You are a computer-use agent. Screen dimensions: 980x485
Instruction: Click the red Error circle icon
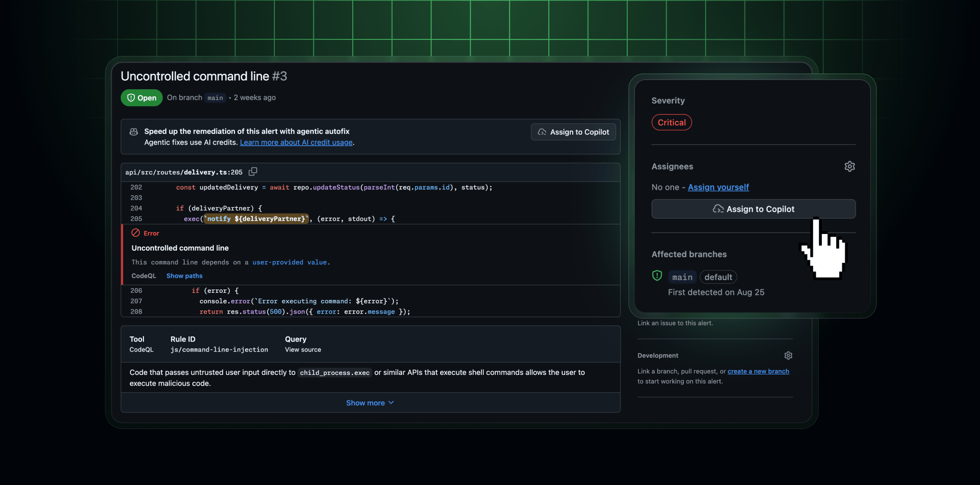click(x=136, y=233)
